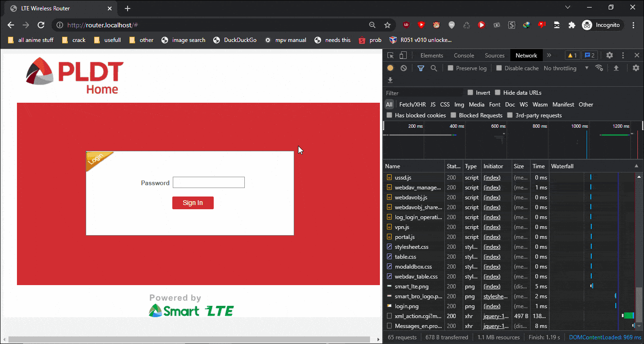The image size is (644, 344).
Task: Open the Chrome three-dot menu
Action: (x=633, y=25)
